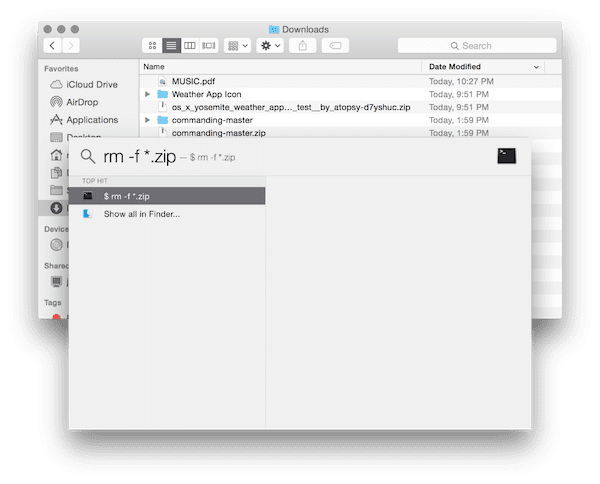Switch to list view in Finder toolbar
600x484 pixels.
(x=171, y=46)
